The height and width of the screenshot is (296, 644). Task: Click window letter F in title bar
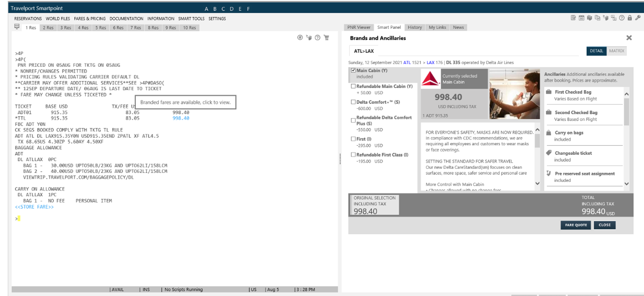point(248,9)
